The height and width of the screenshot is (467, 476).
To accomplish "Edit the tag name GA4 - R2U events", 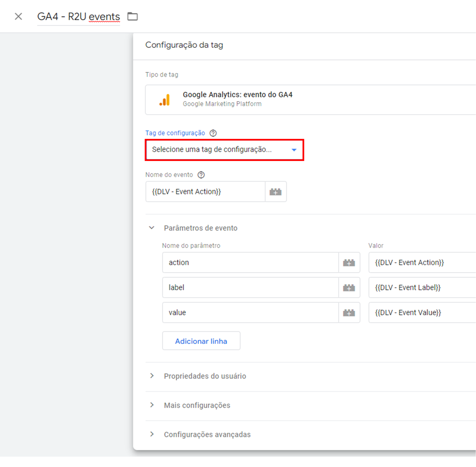I will tap(78, 17).
